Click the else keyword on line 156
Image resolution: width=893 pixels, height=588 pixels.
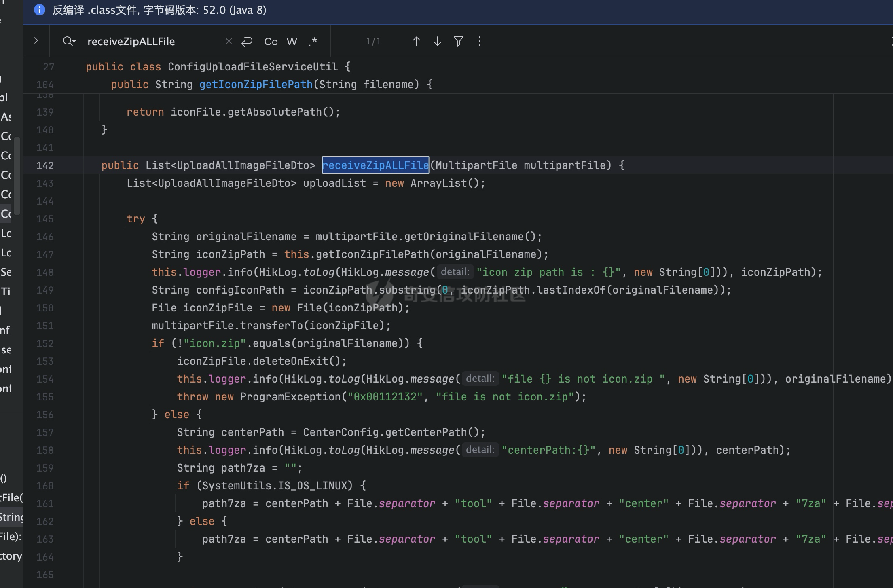click(177, 415)
